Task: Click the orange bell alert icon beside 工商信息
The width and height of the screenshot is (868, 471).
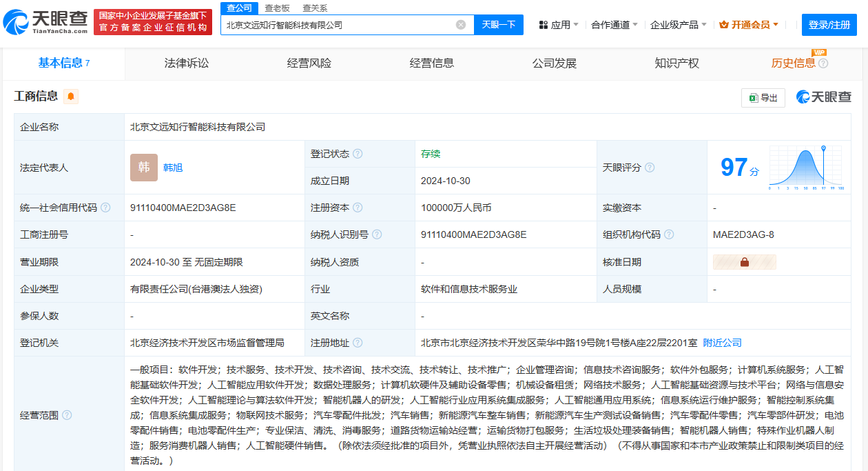Action: pyautogui.click(x=71, y=97)
